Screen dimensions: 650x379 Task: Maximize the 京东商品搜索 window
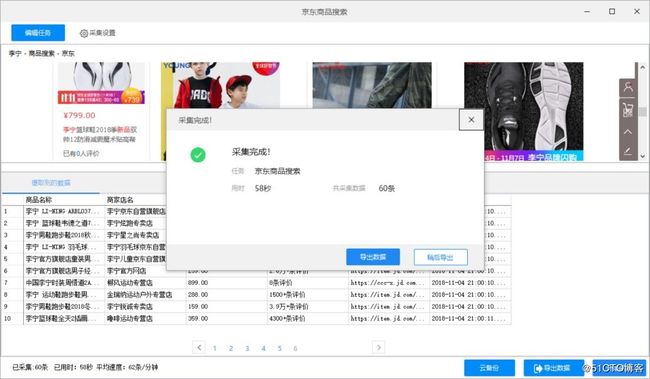point(612,12)
